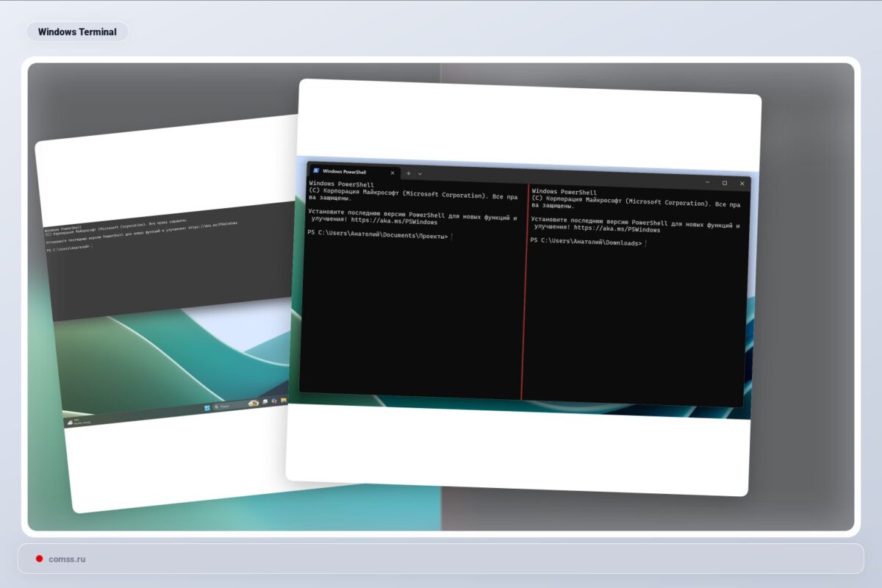The height and width of the screenshot is (588, 882).
Task: Close the Windows PowerShell tab
Action: coord(392,172)
